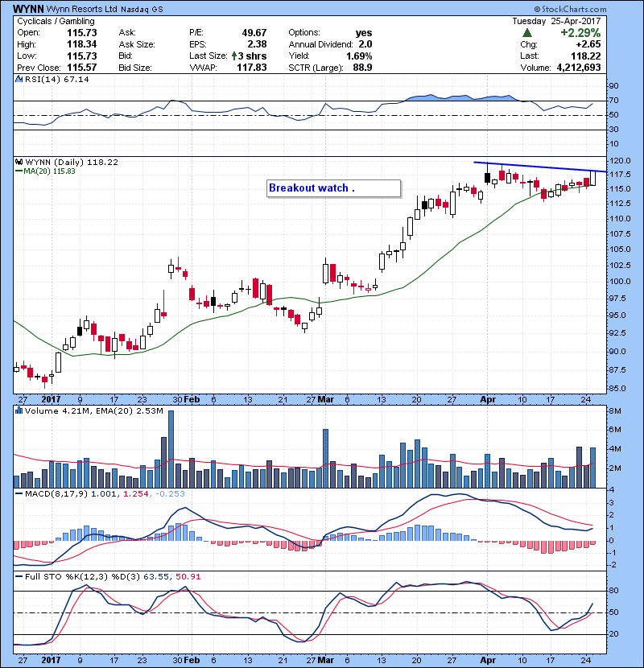Click the +2.29% percent change
The image size is (644, 668).
pyautogui.click(x=580, y=33)
